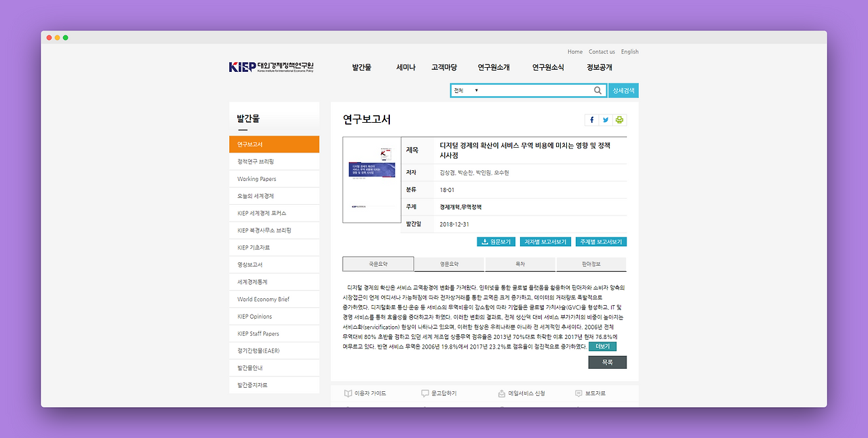Open KIEP Opinions sidebar item
The image size is (868, 438).
click(x=274, y=316)
